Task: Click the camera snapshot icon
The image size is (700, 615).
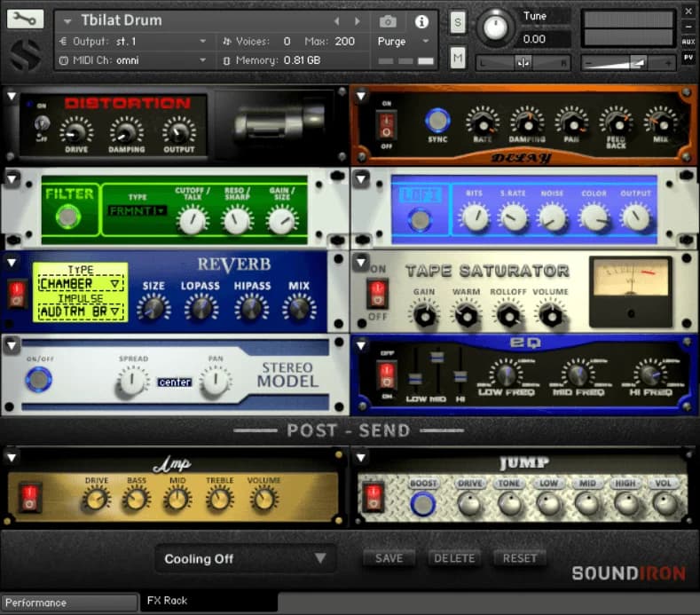Action: [x=388, y=21]
